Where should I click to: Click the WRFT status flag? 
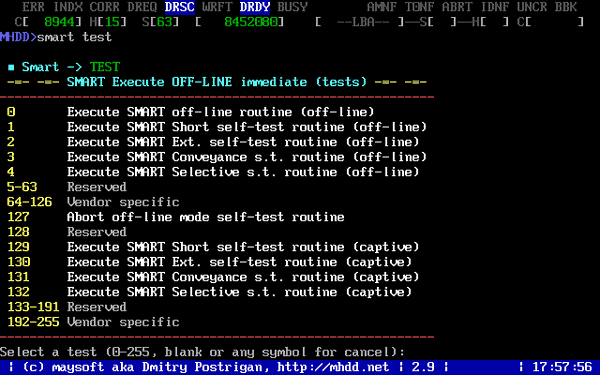click(217, 7)
